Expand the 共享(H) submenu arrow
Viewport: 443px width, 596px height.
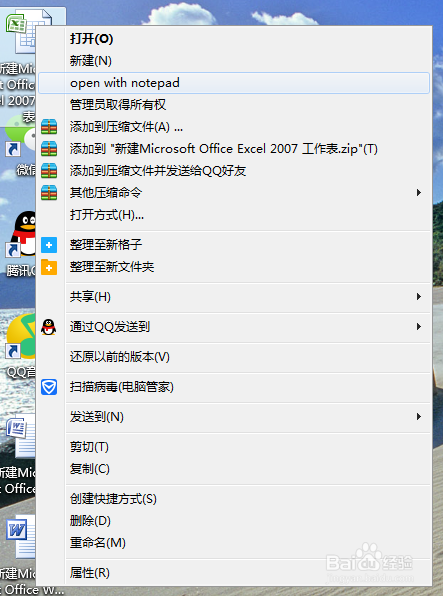pyautogui.click(x=419, y=296)
